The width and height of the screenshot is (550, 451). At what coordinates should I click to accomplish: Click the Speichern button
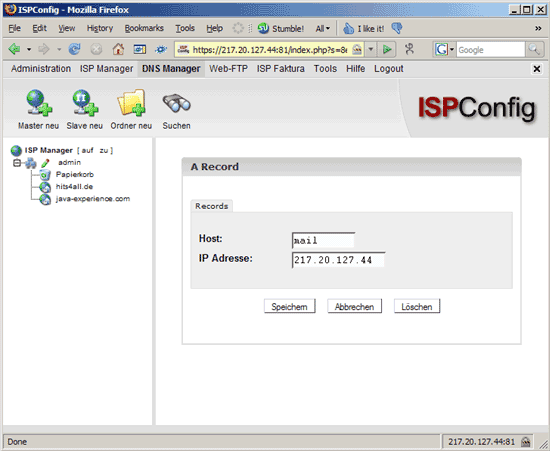[290, 307]
